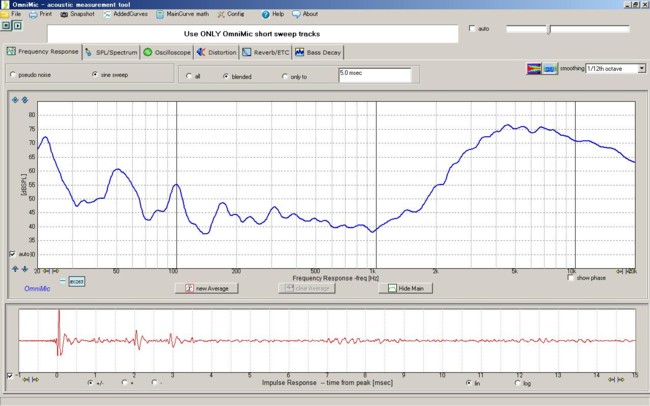Open the Snapshot menu
The image size is (650, 406).
(77, 14)
